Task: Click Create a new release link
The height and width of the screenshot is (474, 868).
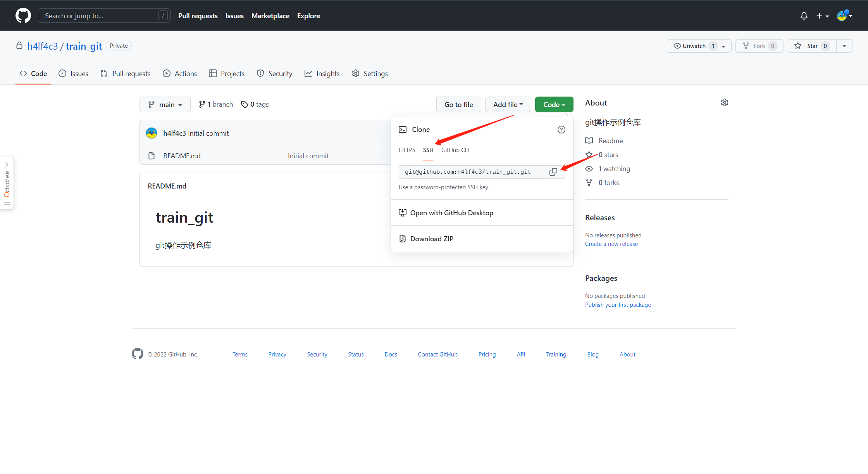Action: 611,244
